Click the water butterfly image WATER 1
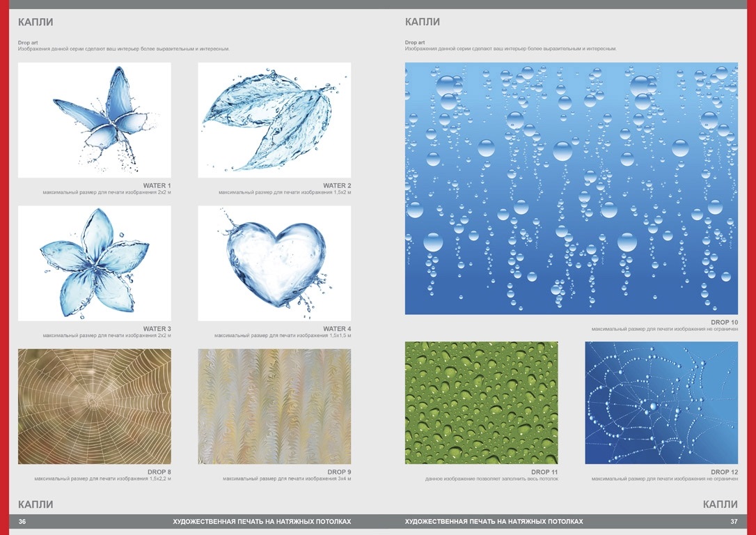This screenshot has height=535, width=756. (94, 120)
